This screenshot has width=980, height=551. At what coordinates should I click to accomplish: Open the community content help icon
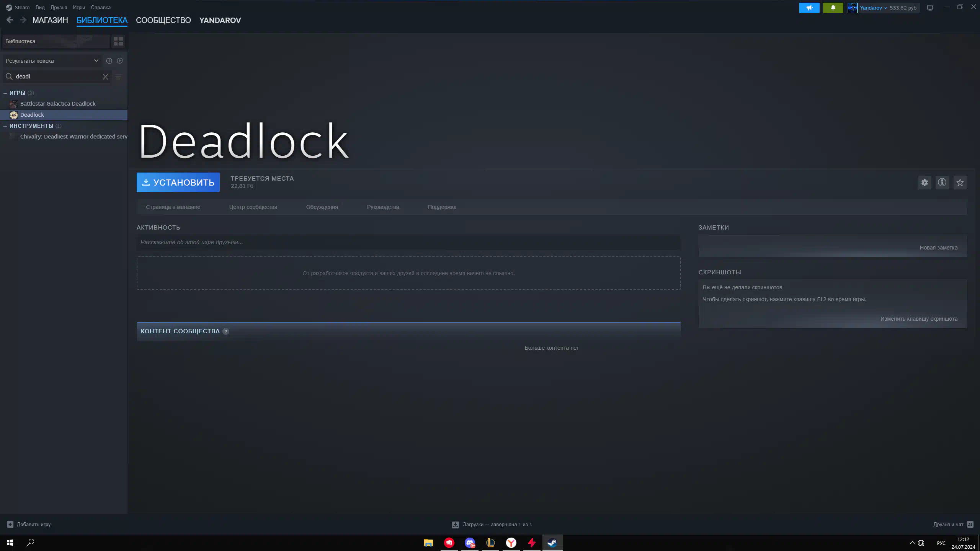pyautogui.click(x=226, y=331)
